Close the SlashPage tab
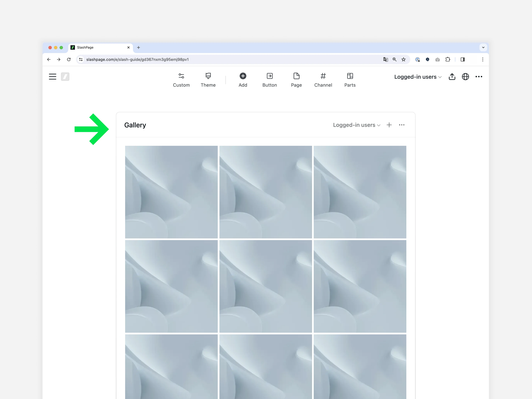Screen dimensions: 532x399 pos(128,48)
